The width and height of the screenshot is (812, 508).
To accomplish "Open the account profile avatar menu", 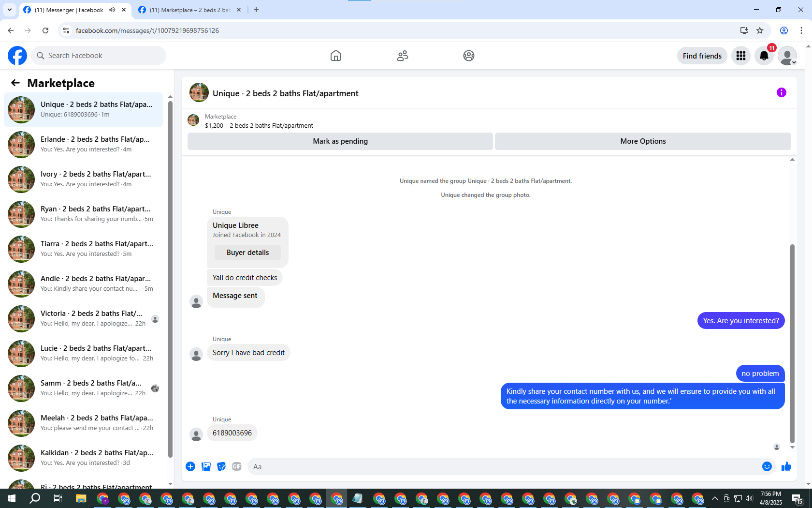I will (787, 56).
